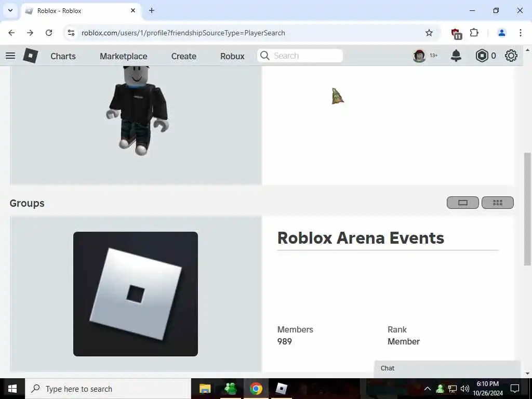The height and width of the screenshot is (399, 532).
Task: Click the Roblox logo home icon
Action: coord(30,56)
